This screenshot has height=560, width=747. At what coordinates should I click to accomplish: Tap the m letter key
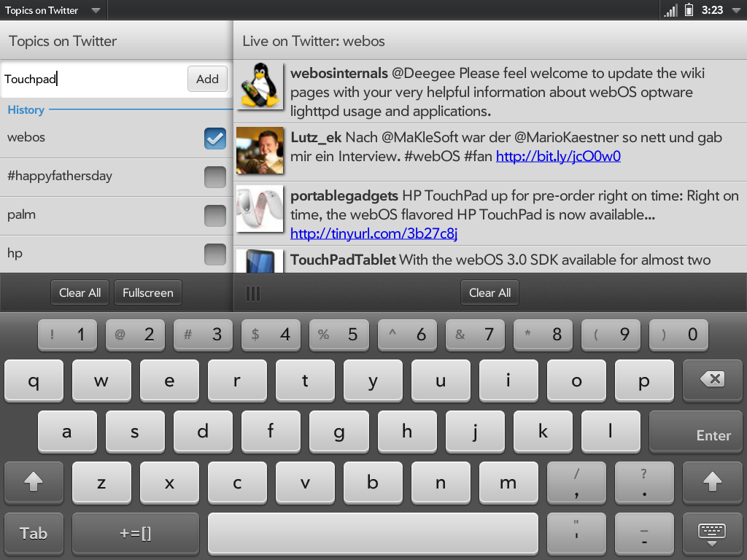[508, 482]
